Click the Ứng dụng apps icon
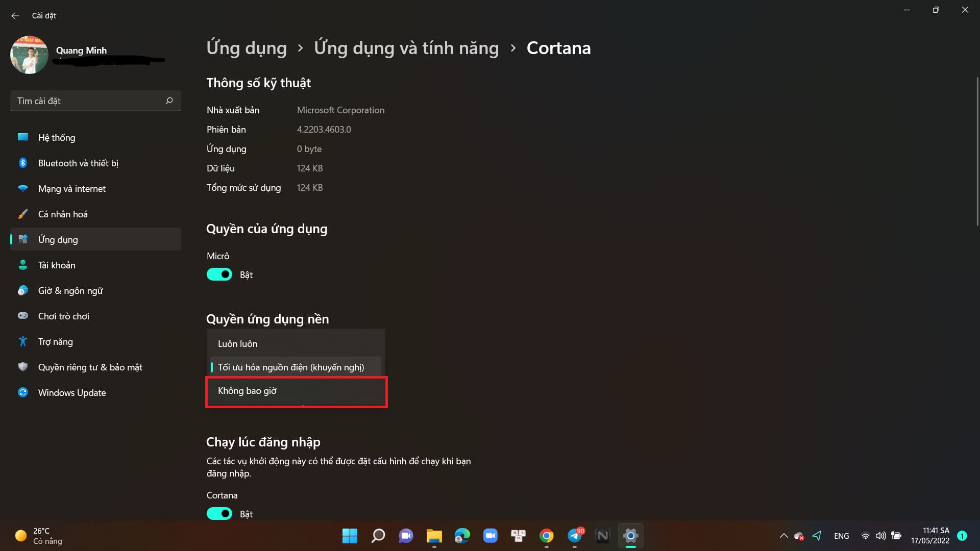980x551 pixels. pos(23,239)
